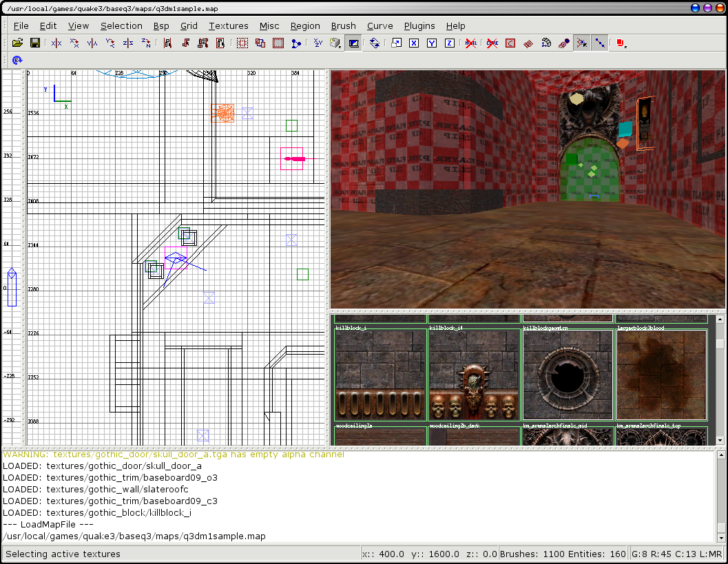Open texture view mode dropdown

pos(335,43)
